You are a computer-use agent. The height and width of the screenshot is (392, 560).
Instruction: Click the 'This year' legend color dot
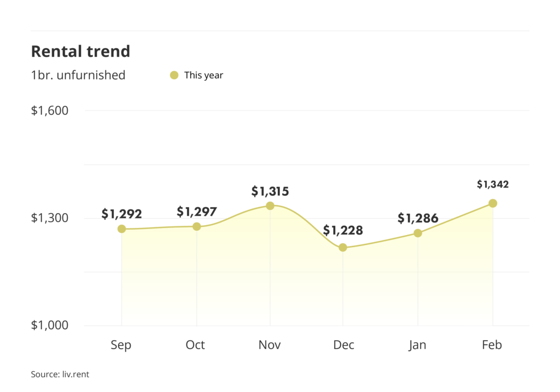(174, 75)
